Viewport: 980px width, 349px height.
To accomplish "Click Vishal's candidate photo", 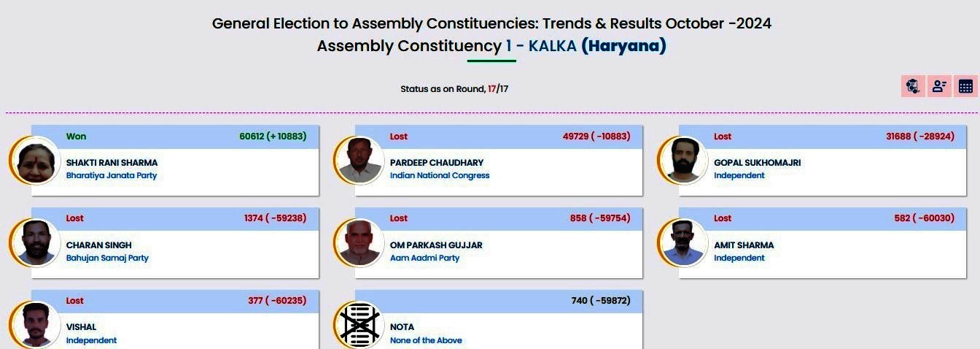I will pos(36,325).
